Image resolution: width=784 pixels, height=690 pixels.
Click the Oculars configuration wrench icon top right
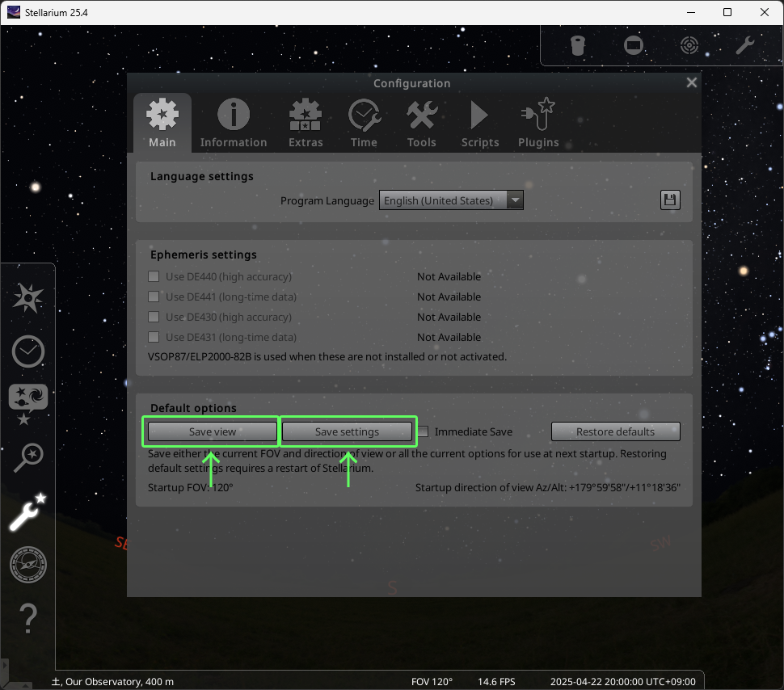(x=745, y=45)
